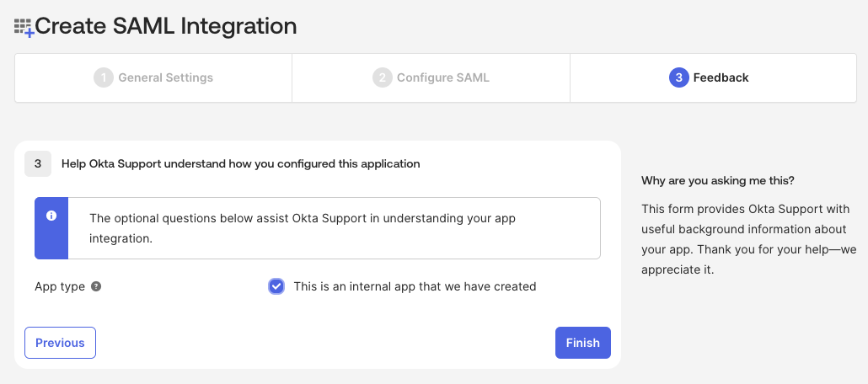Click the blue step 3 number circle
Viewport: 868px width, 384px height.
coord(678,77)
